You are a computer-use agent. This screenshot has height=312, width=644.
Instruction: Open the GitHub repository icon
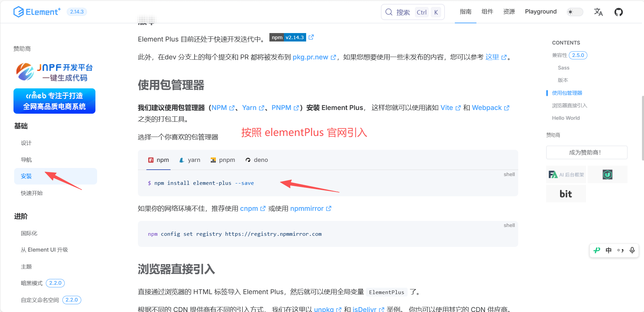(x=618, y=12)
